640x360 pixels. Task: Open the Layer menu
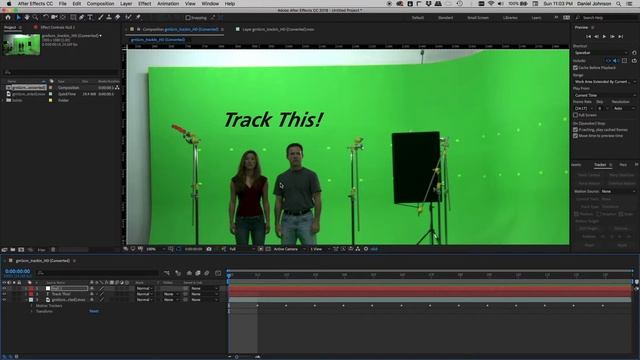click(126, 4)
